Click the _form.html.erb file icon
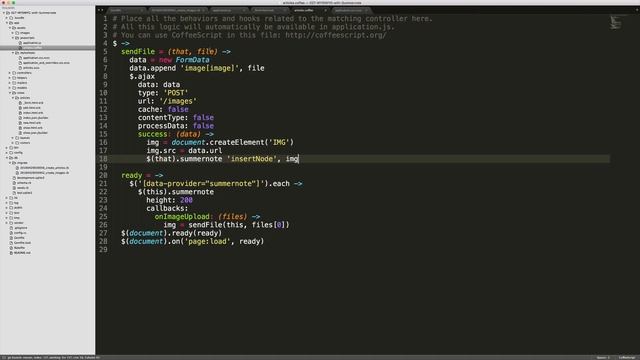This screenshot has height=360, width=640. [x=20, y=103]
